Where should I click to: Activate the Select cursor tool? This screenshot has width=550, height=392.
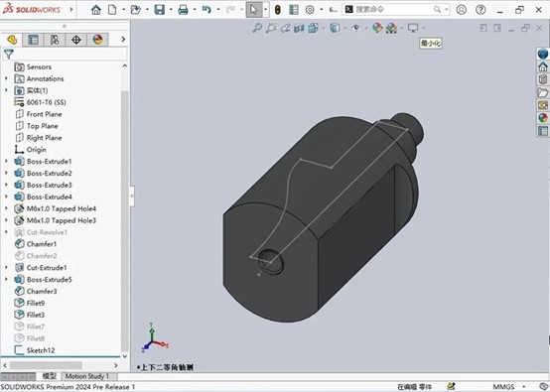click(253, 10)
